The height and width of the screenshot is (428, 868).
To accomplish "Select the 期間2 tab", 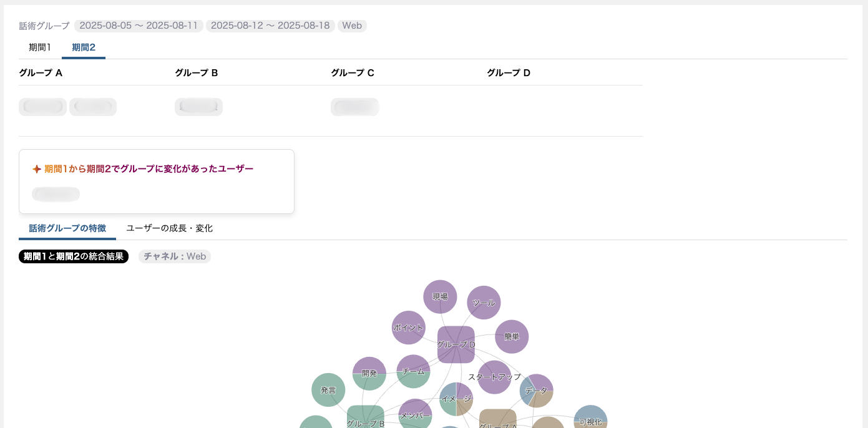I will [84, 47].
